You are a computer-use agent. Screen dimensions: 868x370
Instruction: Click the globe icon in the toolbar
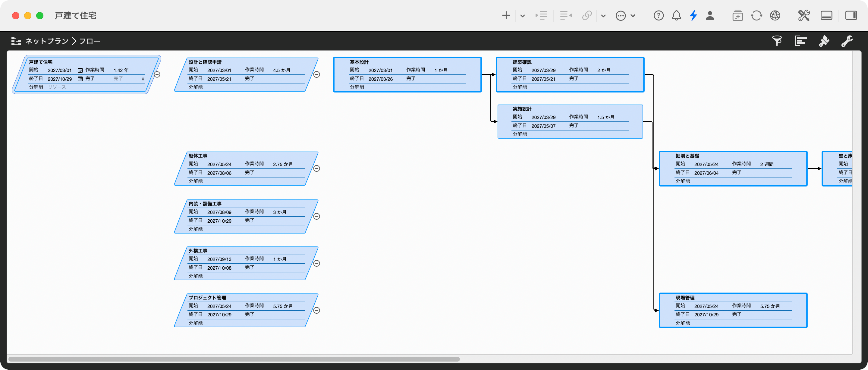775,15
